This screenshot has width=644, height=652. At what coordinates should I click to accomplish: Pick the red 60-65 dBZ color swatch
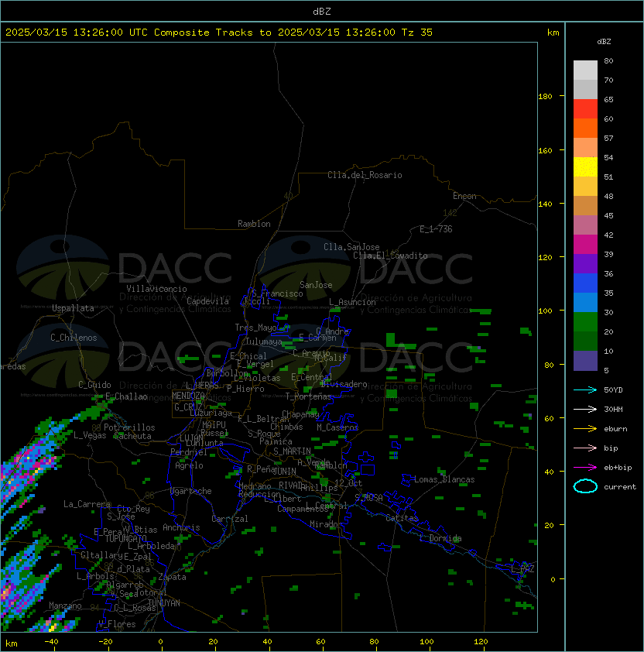pyautogui.click(x=585, y=109)
